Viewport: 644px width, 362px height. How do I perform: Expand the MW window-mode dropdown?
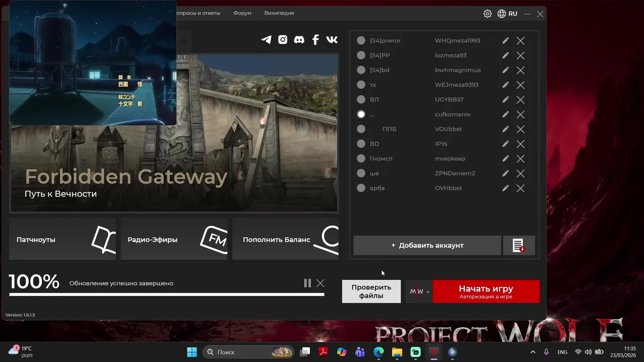point(419,292)
